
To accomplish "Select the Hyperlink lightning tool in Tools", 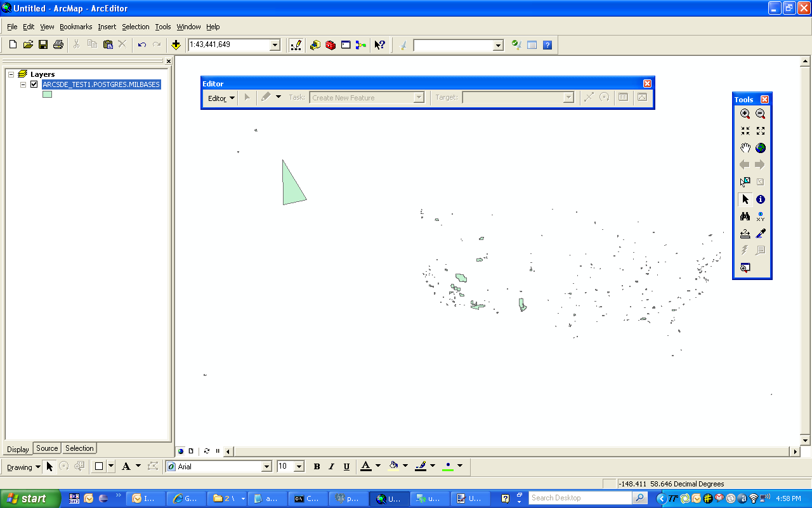I will click(x=745, y=251).
